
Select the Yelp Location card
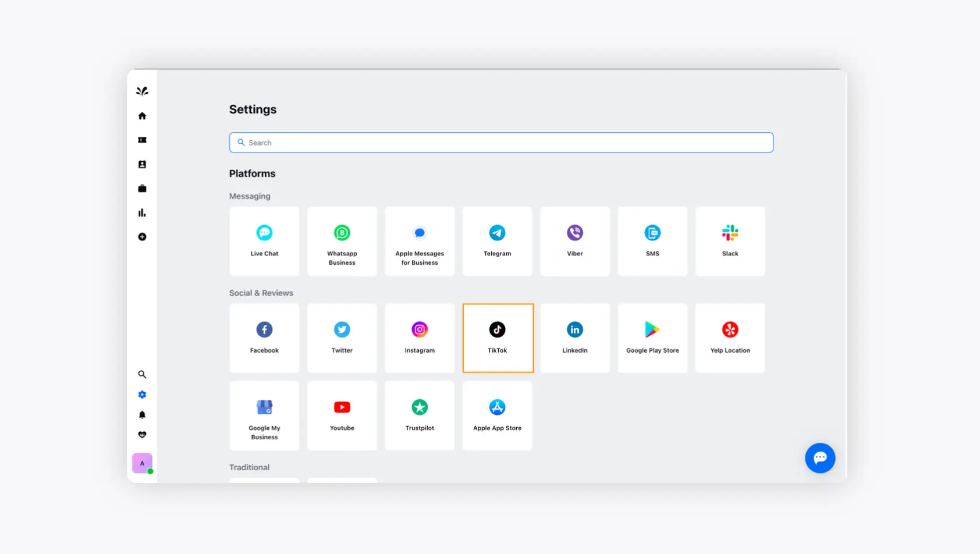coord(730,338)
